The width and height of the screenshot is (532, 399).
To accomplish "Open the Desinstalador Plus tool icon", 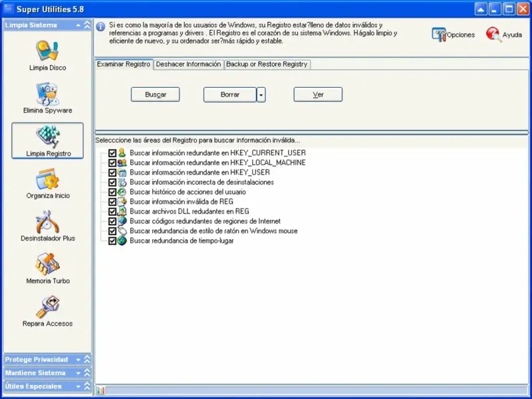I will coord(47,221).
